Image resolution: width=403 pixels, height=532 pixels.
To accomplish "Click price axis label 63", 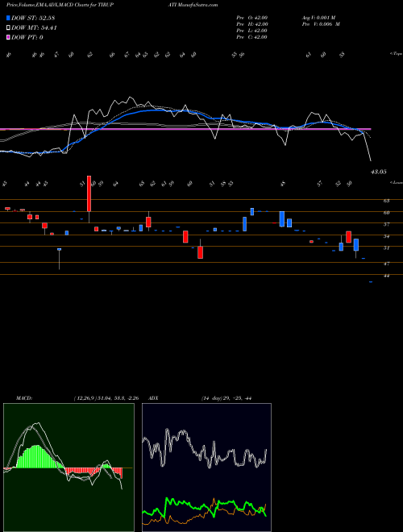I will pos(386,201).
